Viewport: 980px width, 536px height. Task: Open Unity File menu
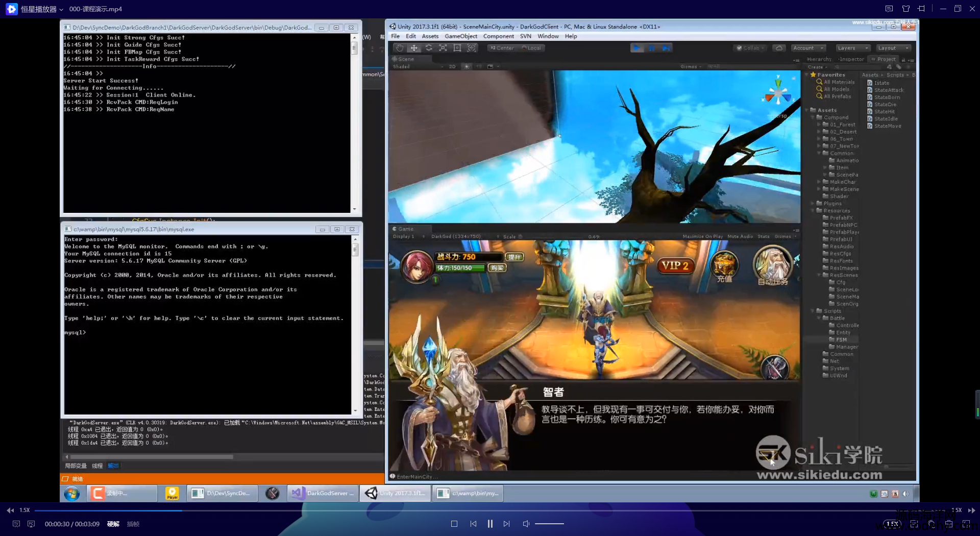coord(395,36)
